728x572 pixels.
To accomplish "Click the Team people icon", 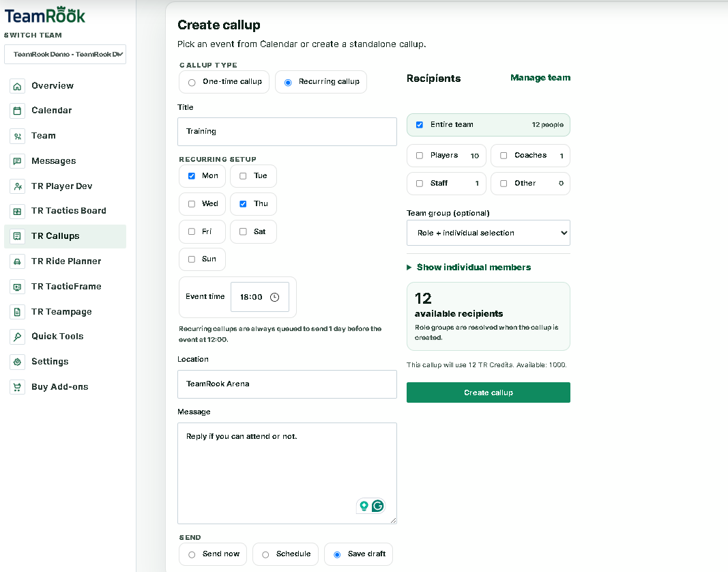I will click(17, 136).
